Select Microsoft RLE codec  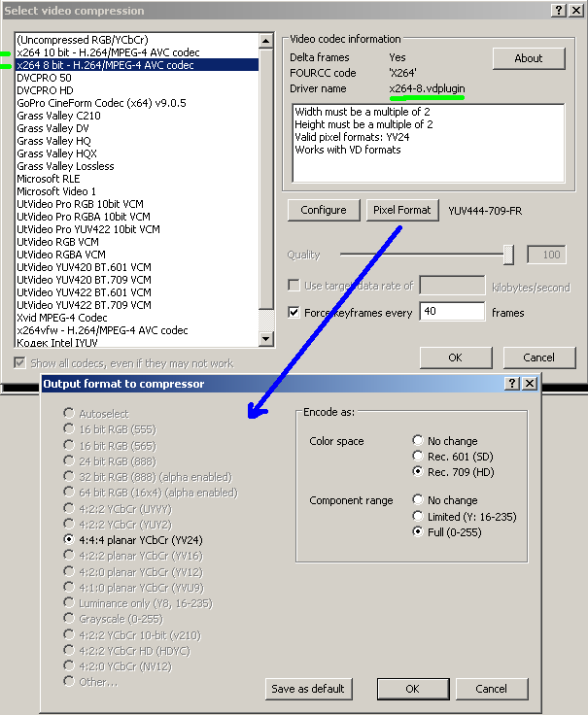137,179
